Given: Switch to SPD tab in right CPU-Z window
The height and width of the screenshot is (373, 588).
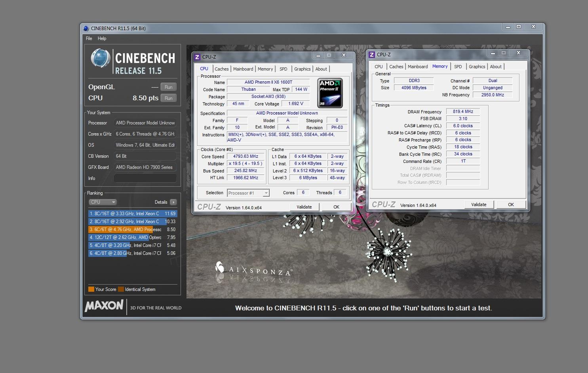Looking at the screenshot, I should pos(458,67).
